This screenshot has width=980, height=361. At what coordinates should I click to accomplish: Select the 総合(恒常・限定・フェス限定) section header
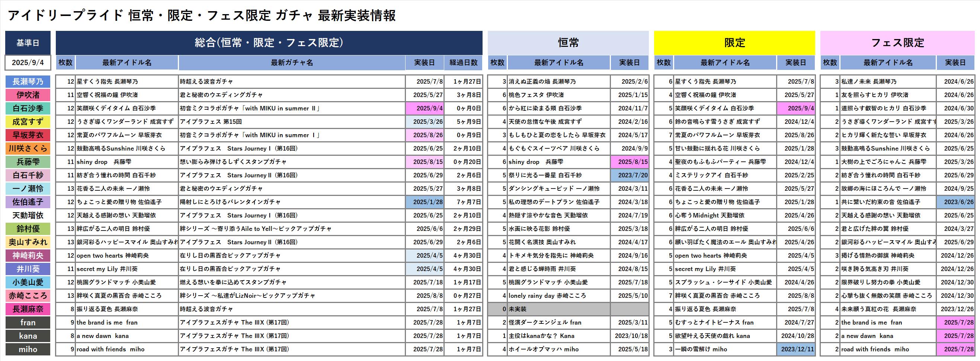point(269,42)
